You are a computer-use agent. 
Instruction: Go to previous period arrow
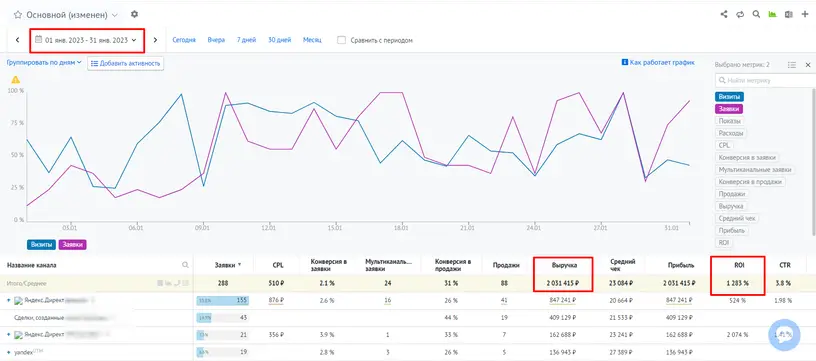coord(17,40)
